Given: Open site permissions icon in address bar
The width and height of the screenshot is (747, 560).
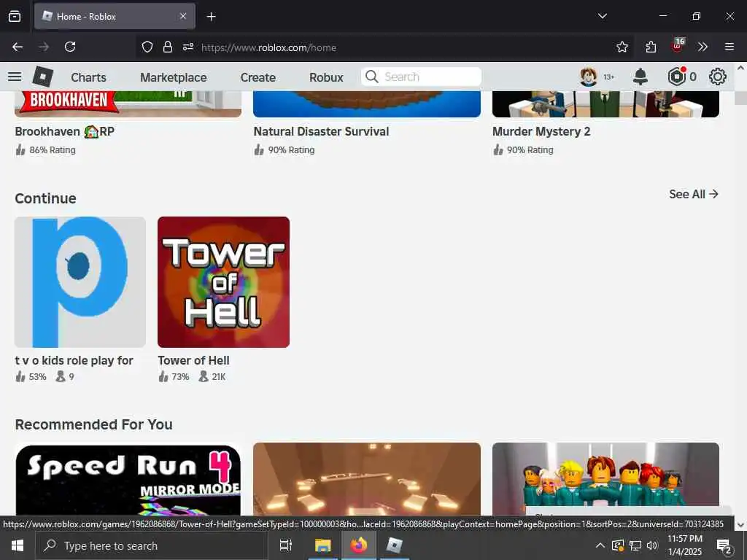Looking at the screenshot, I should coord(188,47).
